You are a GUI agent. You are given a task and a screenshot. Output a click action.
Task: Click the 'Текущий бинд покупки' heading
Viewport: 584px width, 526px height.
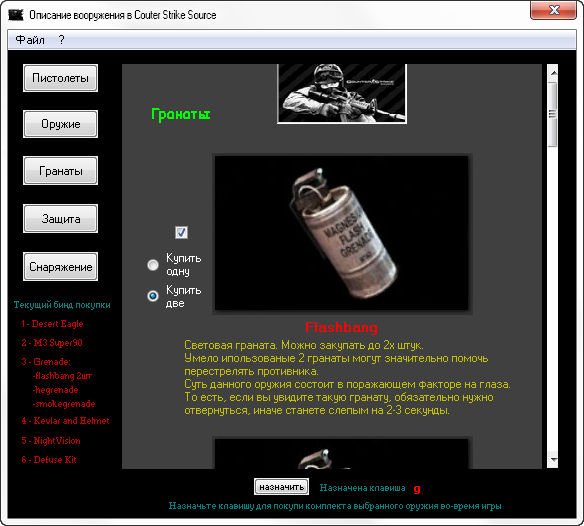click(62, 305)
